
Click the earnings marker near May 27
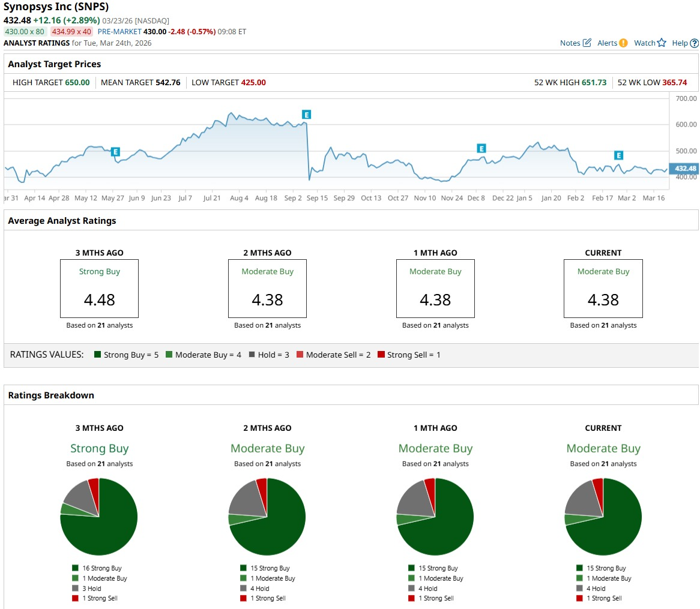pos(115,152)
